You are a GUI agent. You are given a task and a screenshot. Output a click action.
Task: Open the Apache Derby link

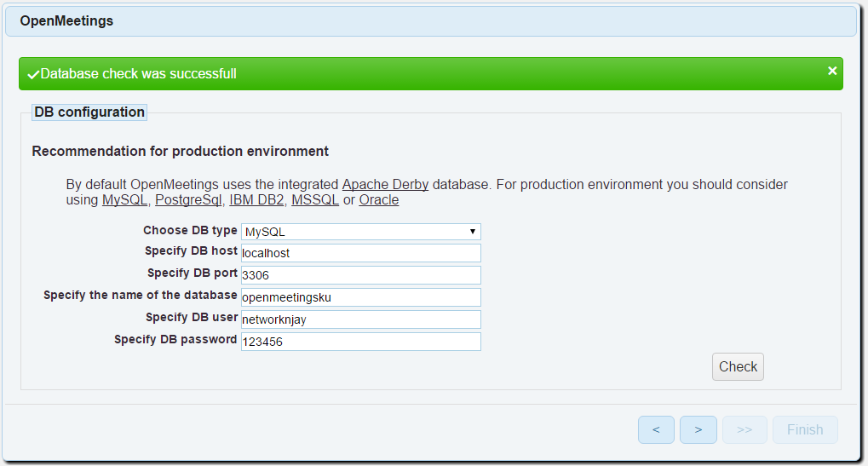coord(385,184)
